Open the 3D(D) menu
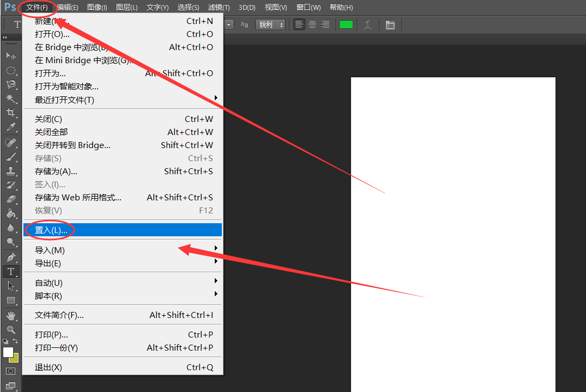 tap(247, 8)
